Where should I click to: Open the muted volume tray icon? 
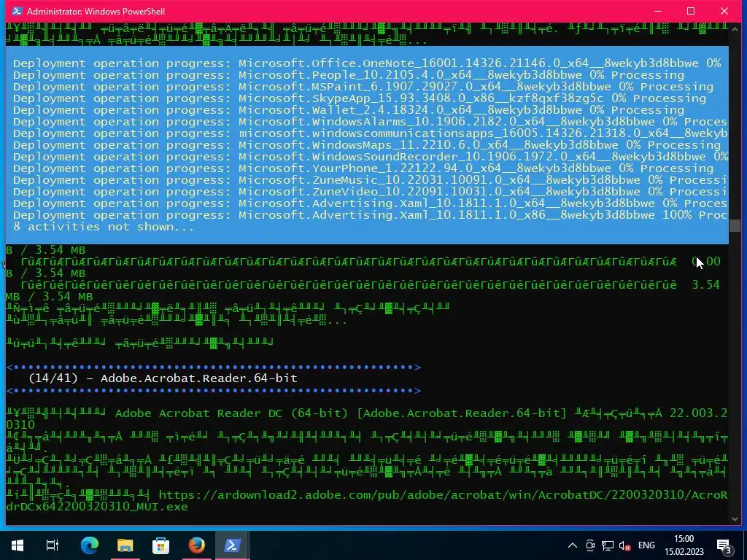click(x=624, y=545)
